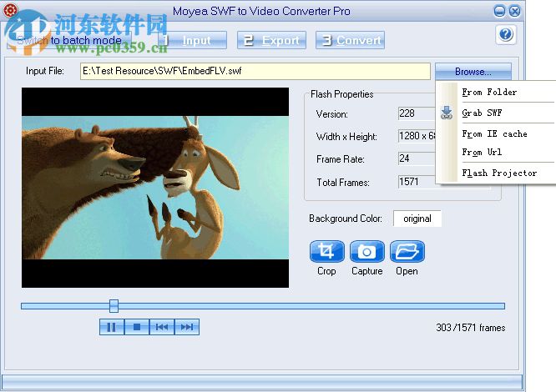Click the Grab SWF download icon
Image resolution: width=556 pixels, height=392 pixels.
point(447,113)
